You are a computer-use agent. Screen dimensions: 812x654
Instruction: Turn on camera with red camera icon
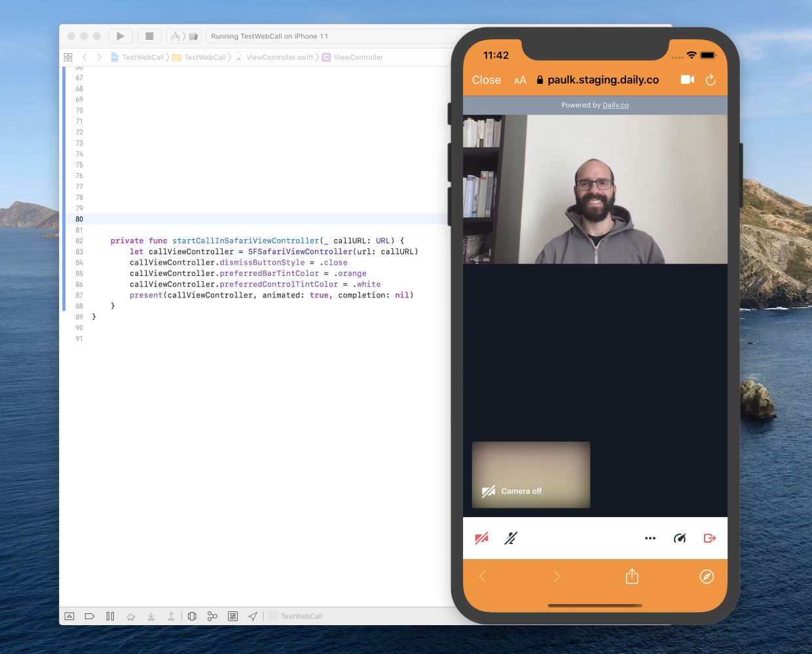481,538
